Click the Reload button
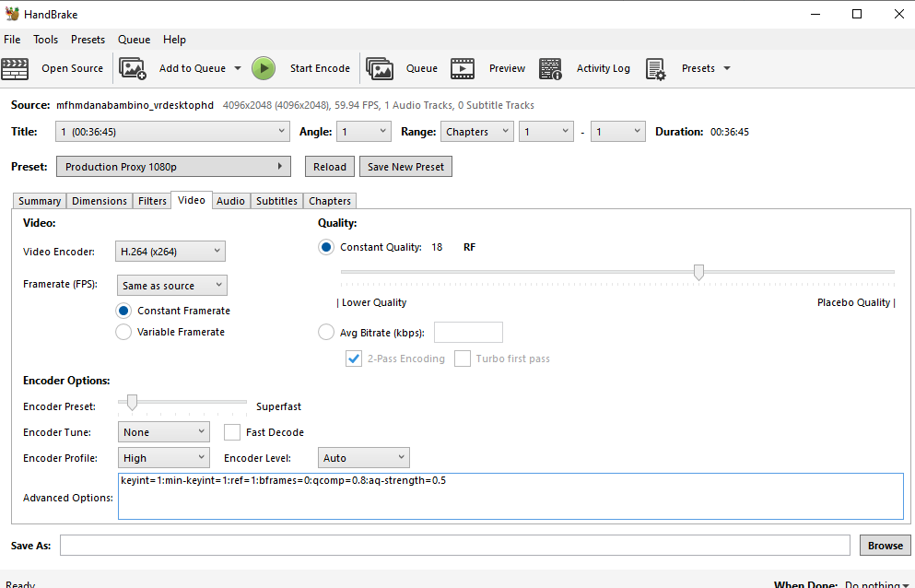The height and width of the screenshot is (588, 915). pos(330,167)
